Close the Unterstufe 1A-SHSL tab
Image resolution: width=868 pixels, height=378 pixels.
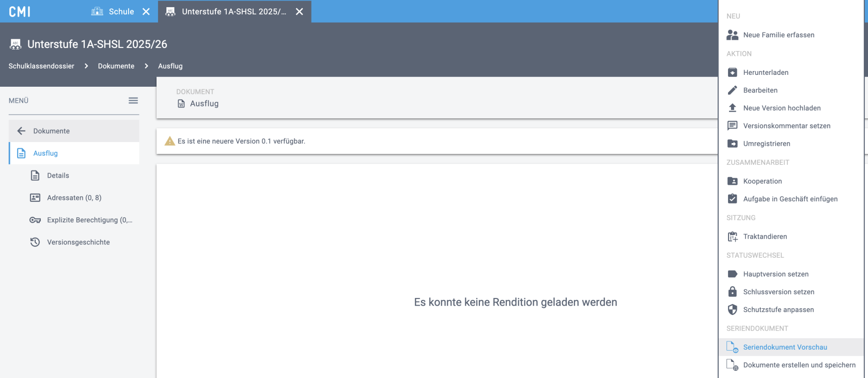pyautogui.click(x=299, y=11)
